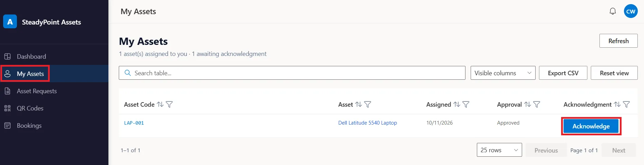
Task: Sort table by Asset column
Action: 358,104
